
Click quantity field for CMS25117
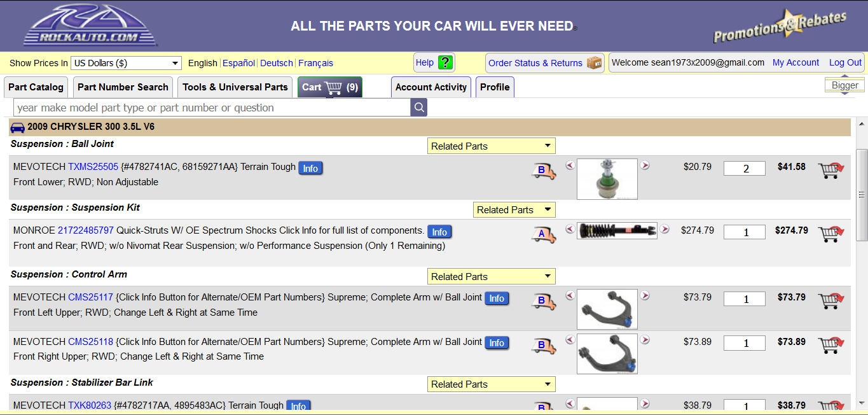745,299
